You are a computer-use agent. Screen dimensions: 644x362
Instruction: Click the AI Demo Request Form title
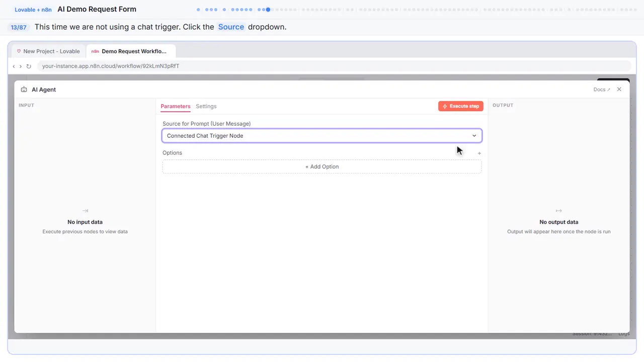97,9
